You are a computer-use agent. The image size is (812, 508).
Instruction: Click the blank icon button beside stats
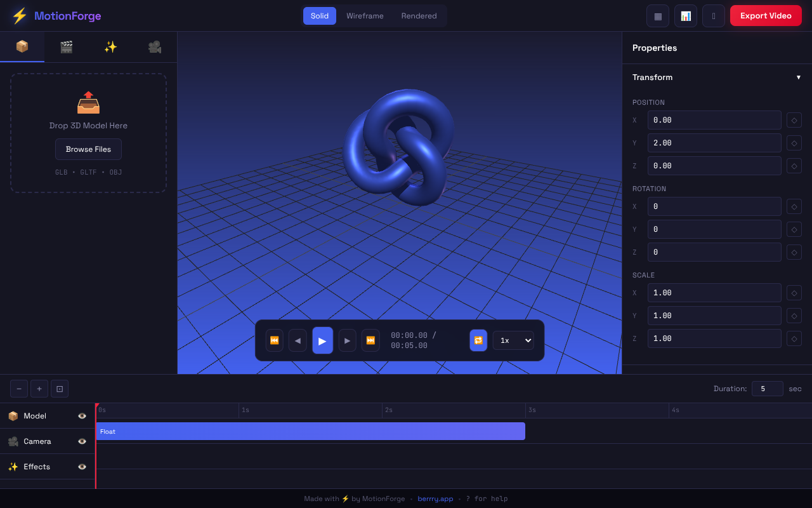pyautogui.click(x=714, y=16)
